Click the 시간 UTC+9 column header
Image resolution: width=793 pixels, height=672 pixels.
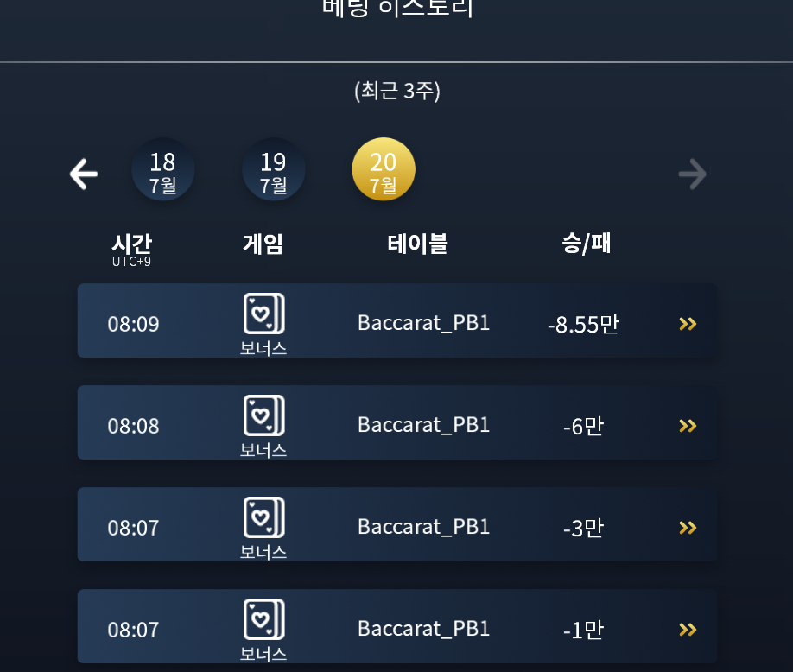131,250
